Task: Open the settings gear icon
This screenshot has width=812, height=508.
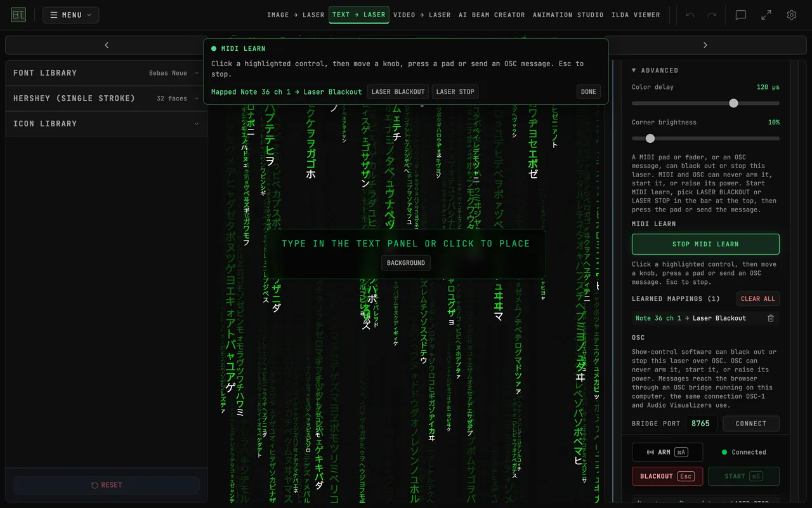Action: pos(792,15)
